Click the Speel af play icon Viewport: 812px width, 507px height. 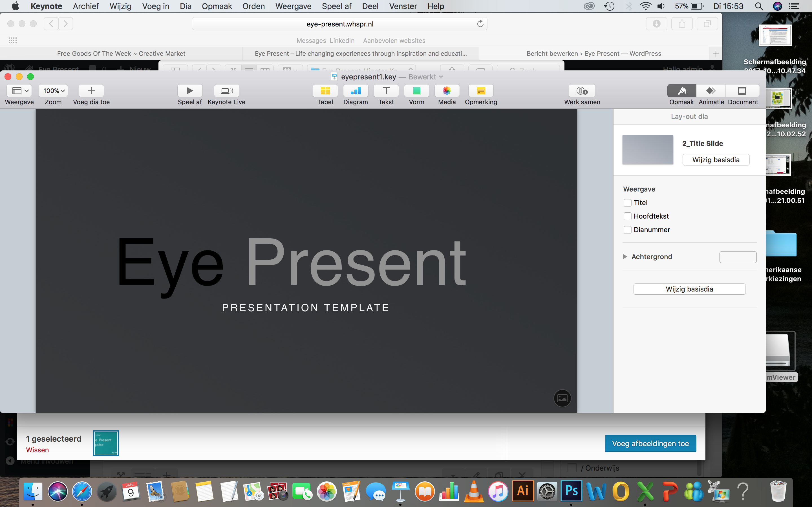click(189, 90)
